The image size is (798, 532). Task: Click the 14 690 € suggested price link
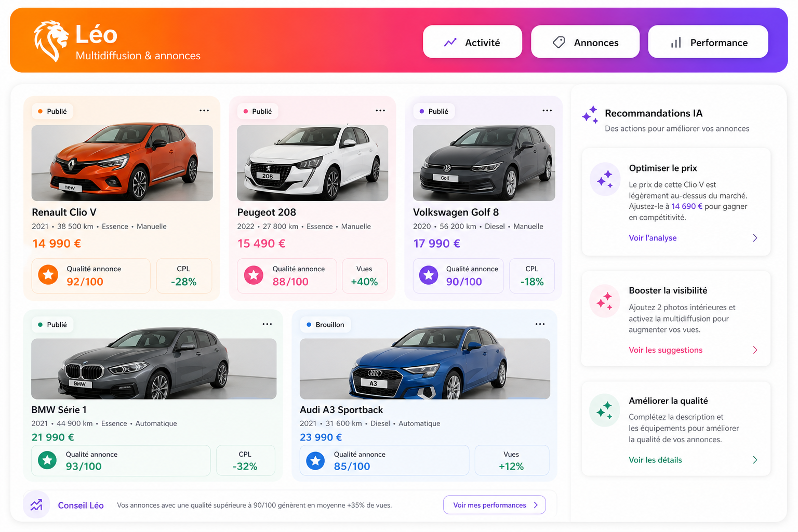(x=687, y=206)
